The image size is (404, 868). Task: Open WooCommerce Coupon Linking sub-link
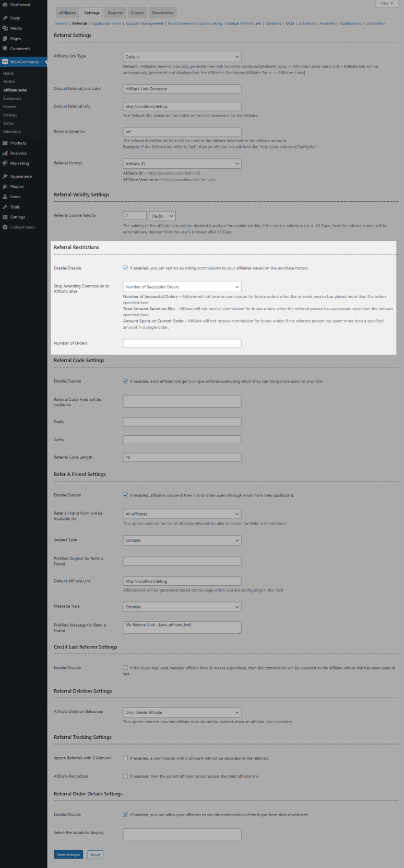(195, 24)
